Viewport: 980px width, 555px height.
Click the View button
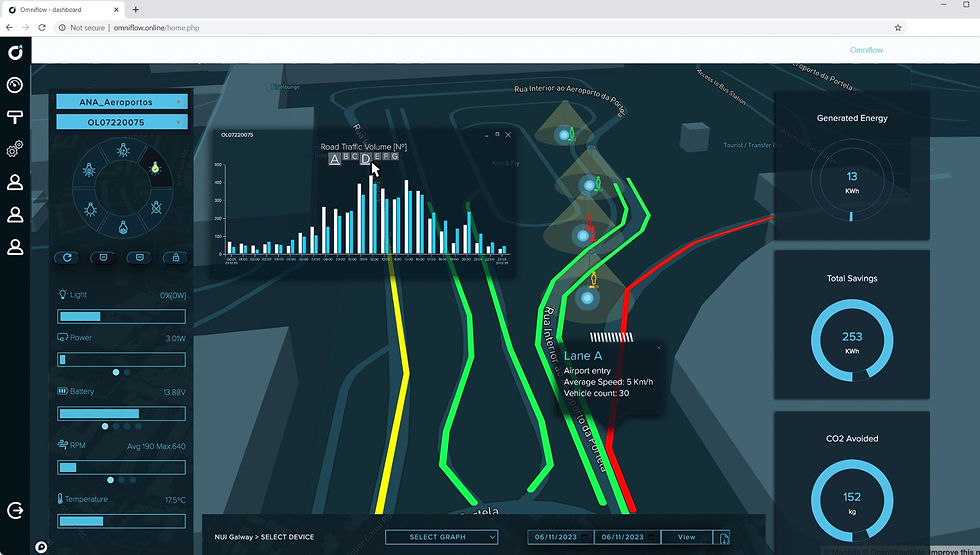tap(686, 537)
